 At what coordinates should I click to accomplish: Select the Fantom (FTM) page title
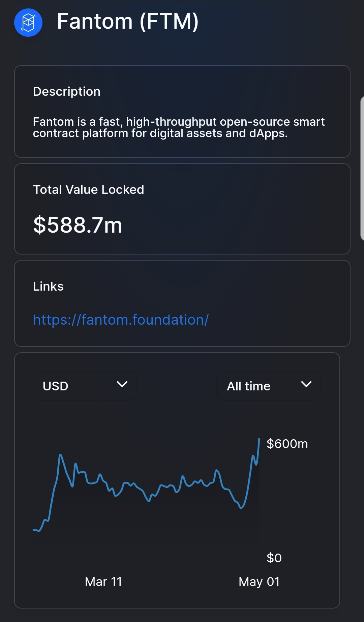[128, 22]
